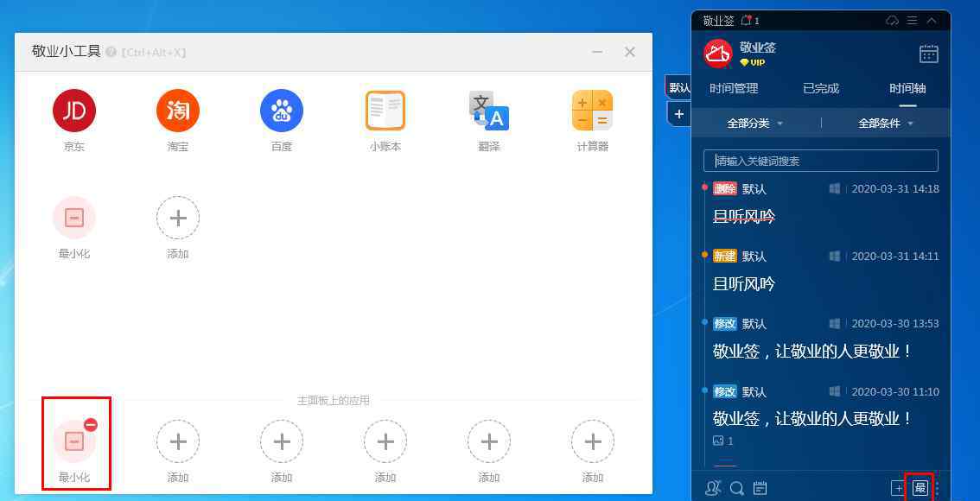Open calendar icon beside the profile header
Viewport: 980px width, 501px height.
pos(929,54)
